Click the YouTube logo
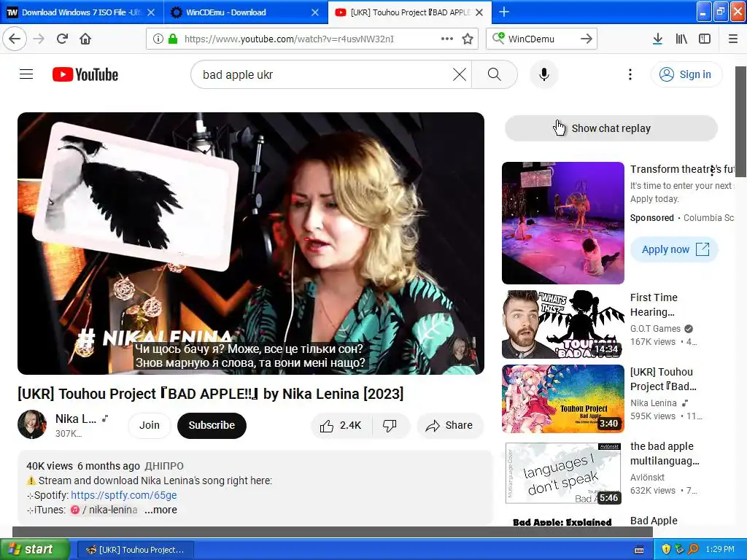 tap(85, 74)
